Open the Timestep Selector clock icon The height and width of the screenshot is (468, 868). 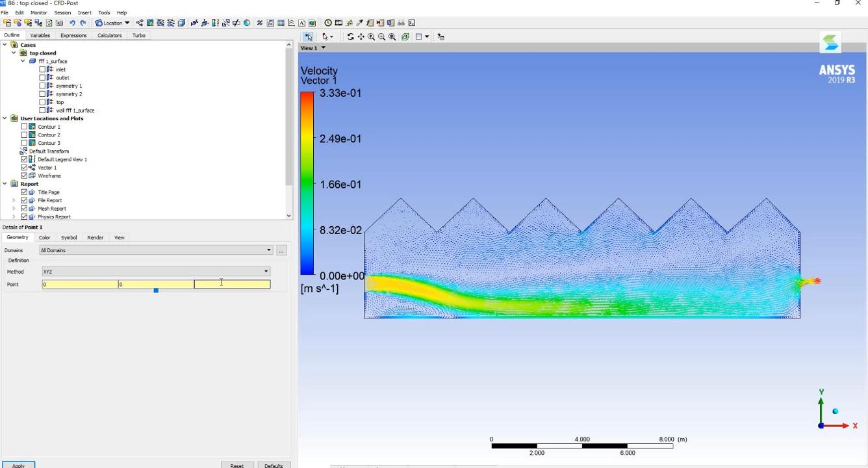coord(328,23)
